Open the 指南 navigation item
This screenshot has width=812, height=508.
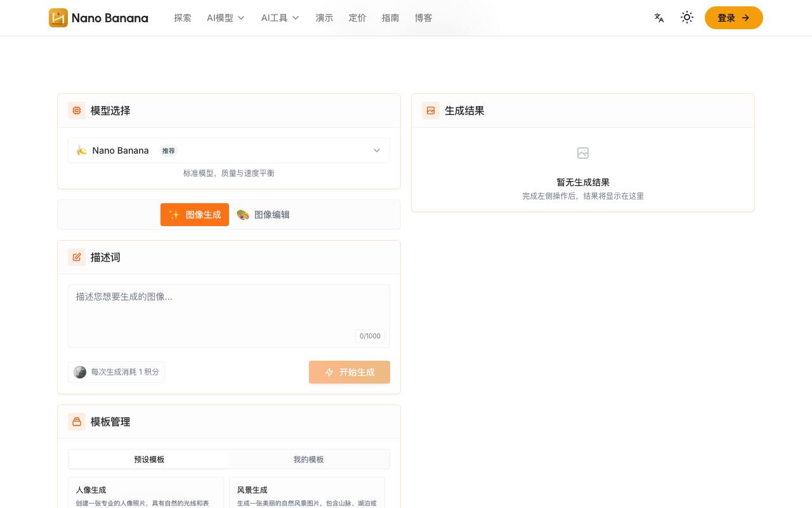391,18
